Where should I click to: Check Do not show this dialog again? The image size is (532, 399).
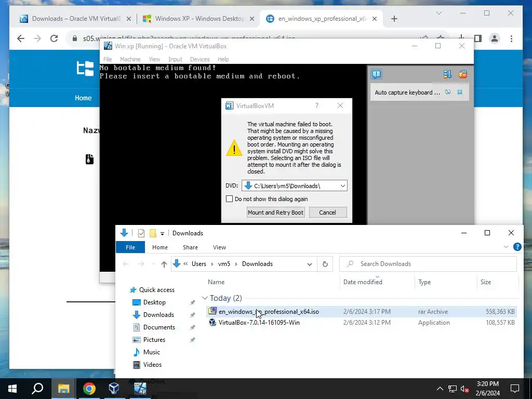(229, 199)
